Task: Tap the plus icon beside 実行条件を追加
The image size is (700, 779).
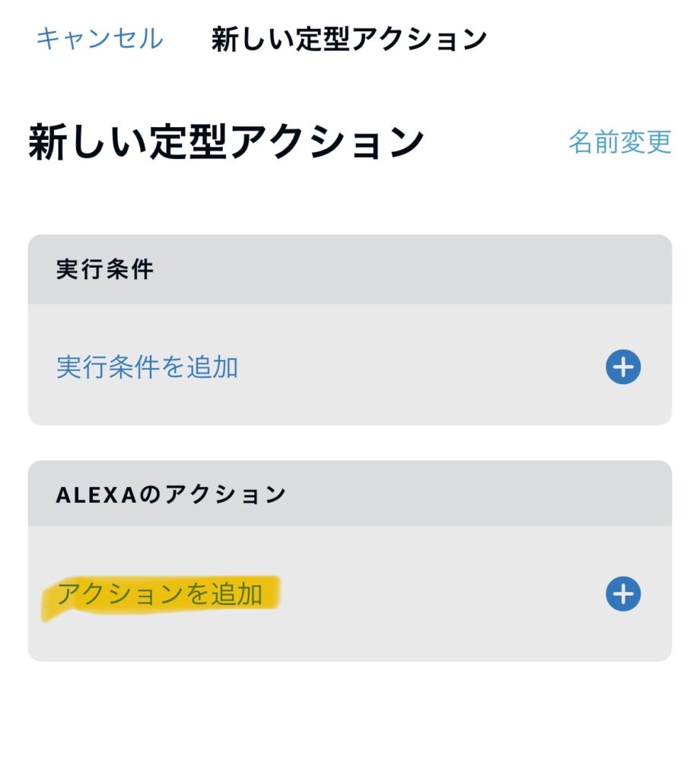Action: point(623,367)
